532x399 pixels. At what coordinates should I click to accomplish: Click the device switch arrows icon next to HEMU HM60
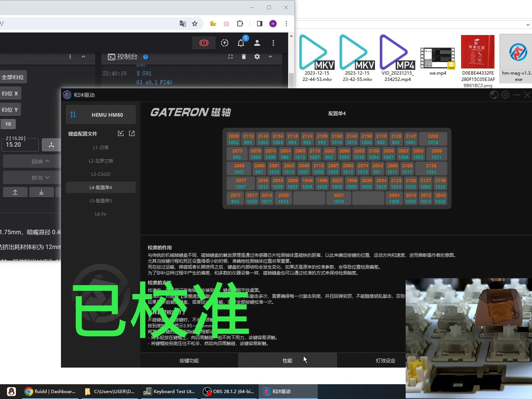click(x=73, y=115)
